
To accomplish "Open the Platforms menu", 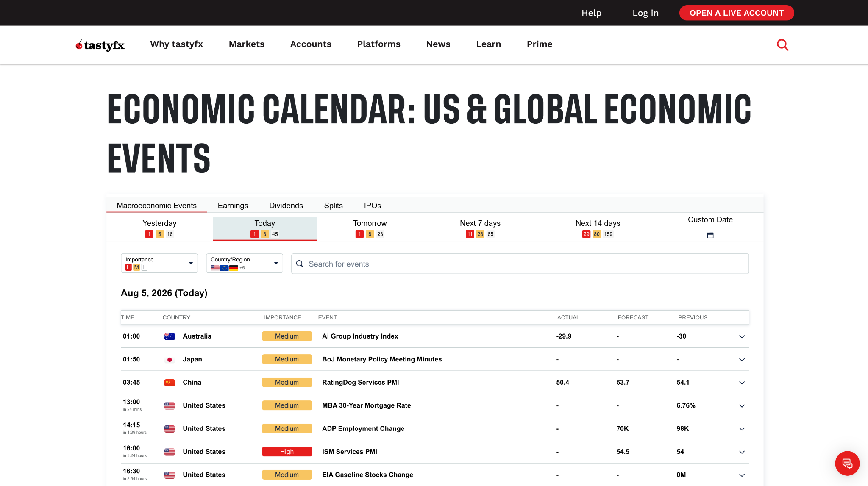I will [x=378, y=44].
